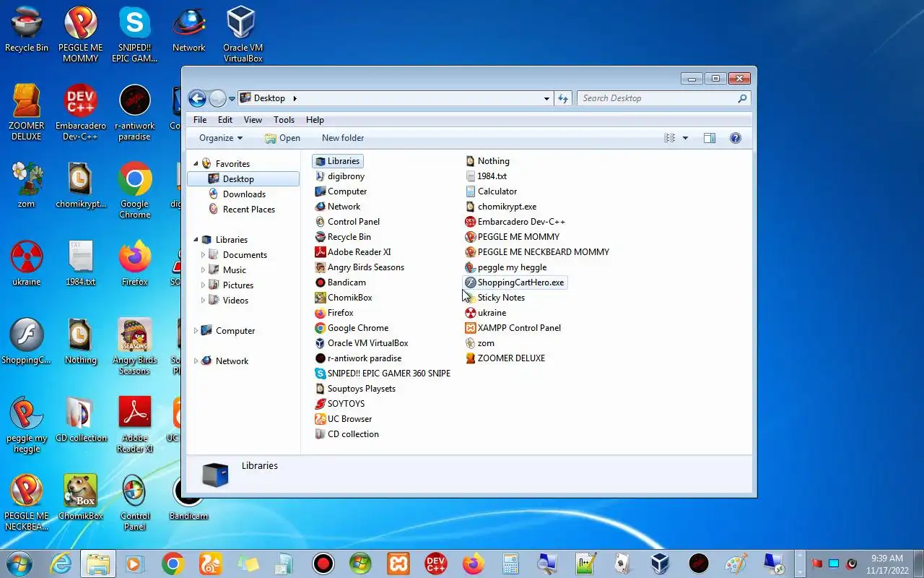The image size is (924, 578).
Task: Open the address bar history dropdown
Action: [x=546, y=98]
